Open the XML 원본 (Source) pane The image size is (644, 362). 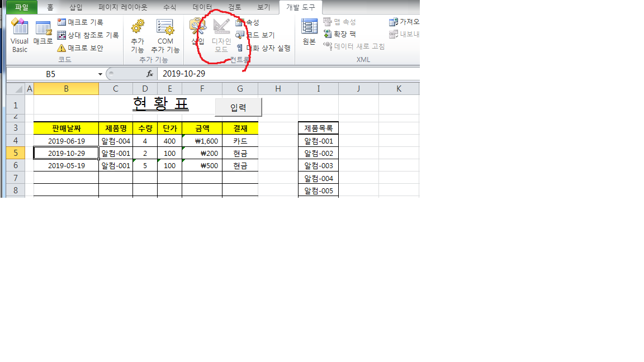[x=309, y=32]
